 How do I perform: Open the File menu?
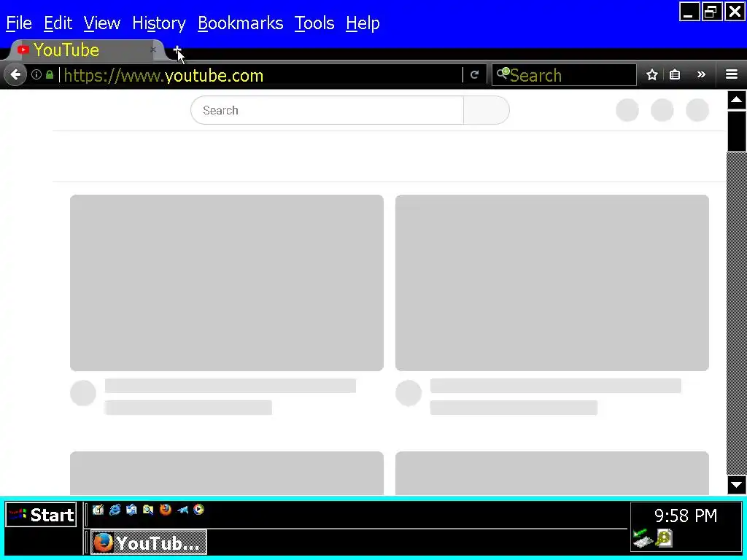(19, 23)
